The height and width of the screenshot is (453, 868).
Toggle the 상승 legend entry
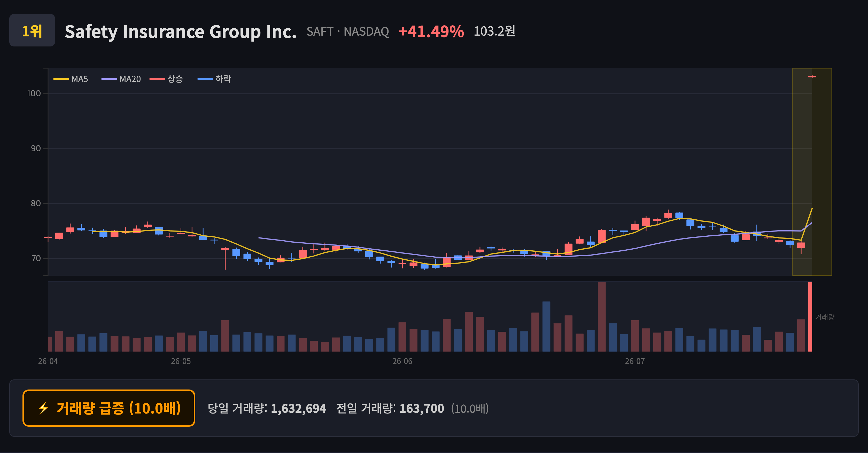coord(166,79)
